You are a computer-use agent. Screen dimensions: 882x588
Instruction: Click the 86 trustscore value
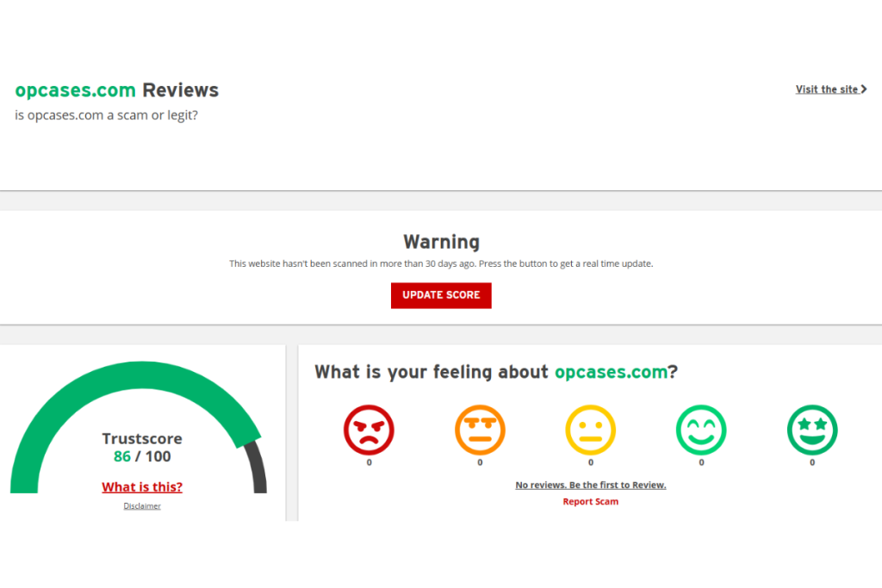pyautogui.click(x=122, y=456)
